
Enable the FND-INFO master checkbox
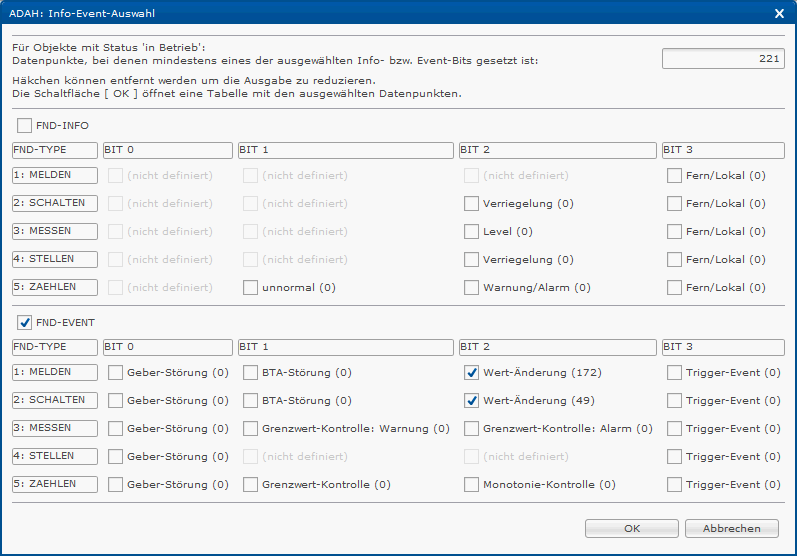coord(24,125)
